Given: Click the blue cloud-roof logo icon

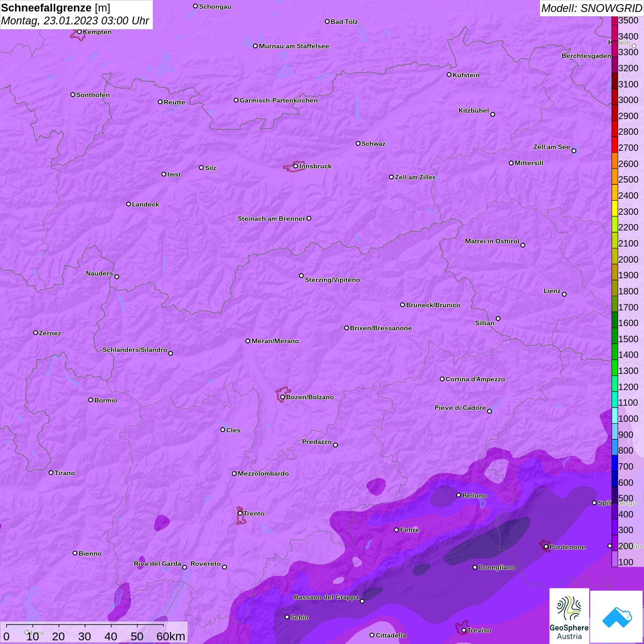Looking at the screenshot, I should tap(616, 617).
